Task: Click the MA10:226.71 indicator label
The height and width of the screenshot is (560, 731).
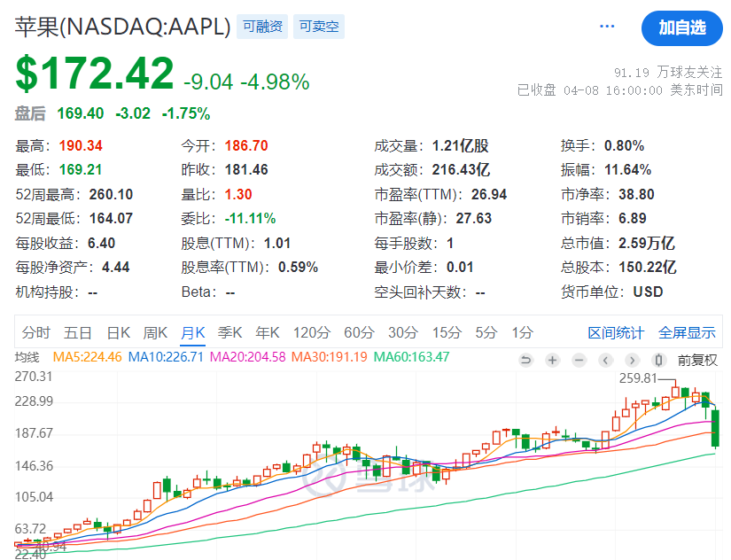Action: [x=166, y=358]
